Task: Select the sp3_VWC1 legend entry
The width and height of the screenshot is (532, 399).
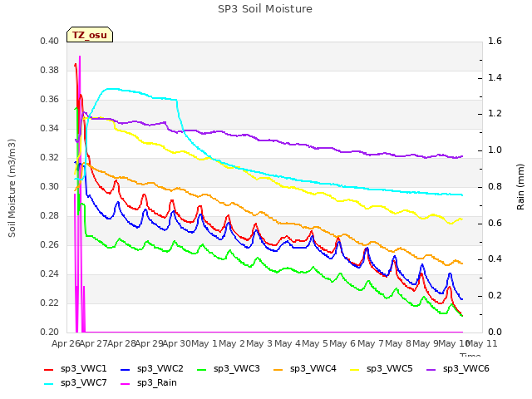Action: pyautogui.click(x=76, y=369)
